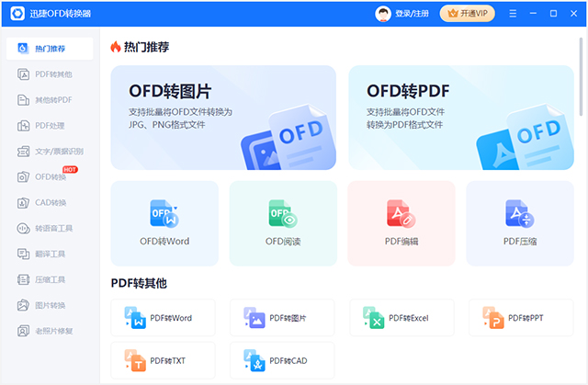Open the OFD转PDF banner card
Screen dimensions: 588x385
pos(461,118)
